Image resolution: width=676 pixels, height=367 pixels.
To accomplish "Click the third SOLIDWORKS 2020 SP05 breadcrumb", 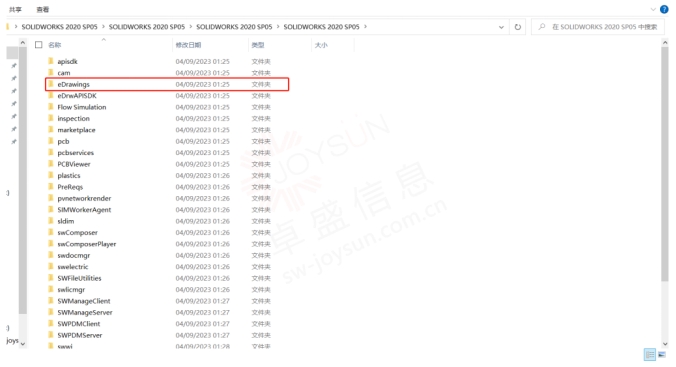I will tap(234, 27).
